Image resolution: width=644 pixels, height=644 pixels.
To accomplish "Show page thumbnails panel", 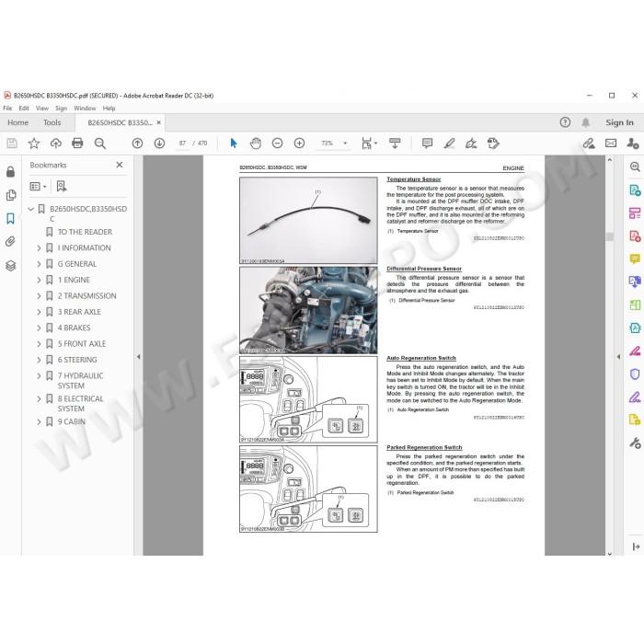I will 11,195.
